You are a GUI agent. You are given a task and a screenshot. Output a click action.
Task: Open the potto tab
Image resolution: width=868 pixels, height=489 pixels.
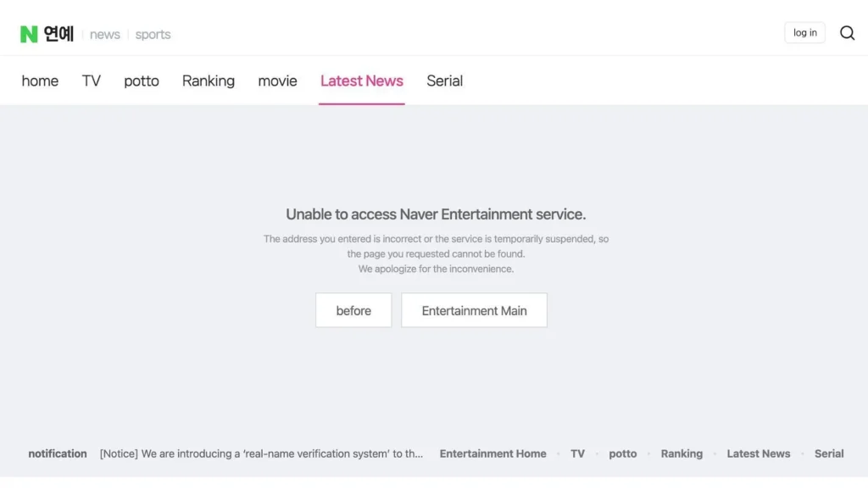[x=142, y=81]
